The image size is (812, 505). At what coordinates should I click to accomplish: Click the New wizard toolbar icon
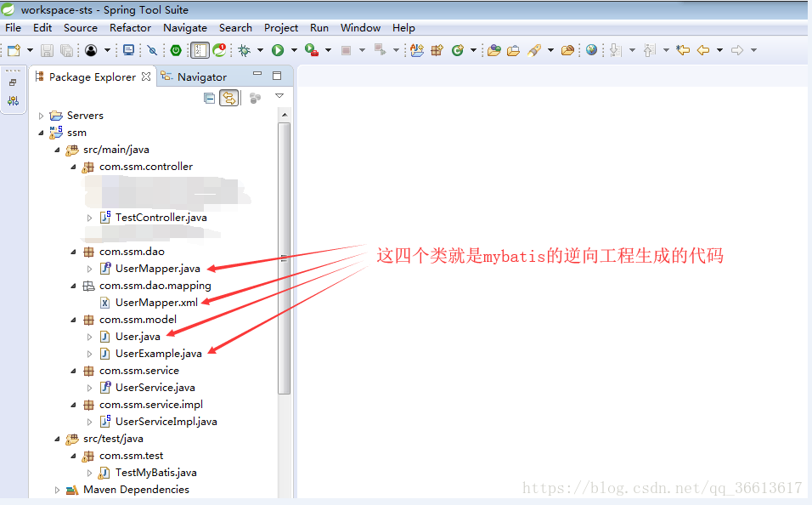point(14,50)
